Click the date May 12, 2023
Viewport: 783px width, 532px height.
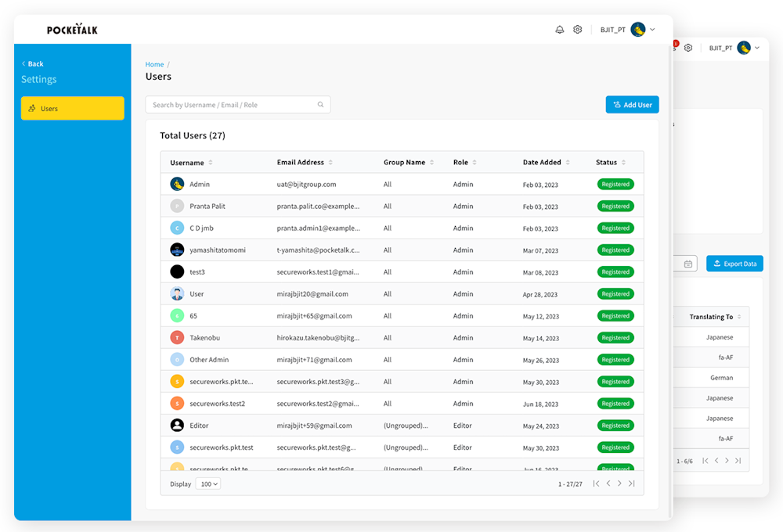(541, 316)
